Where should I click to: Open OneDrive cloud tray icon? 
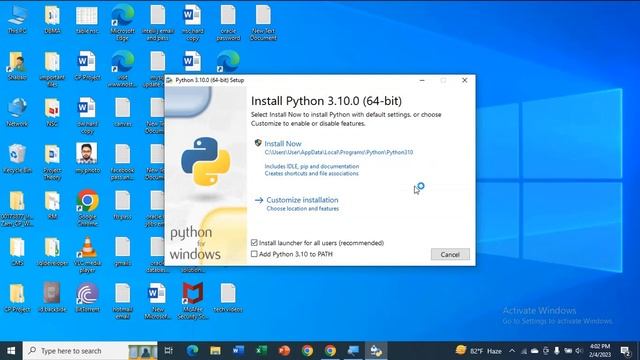tap(535, 351)
